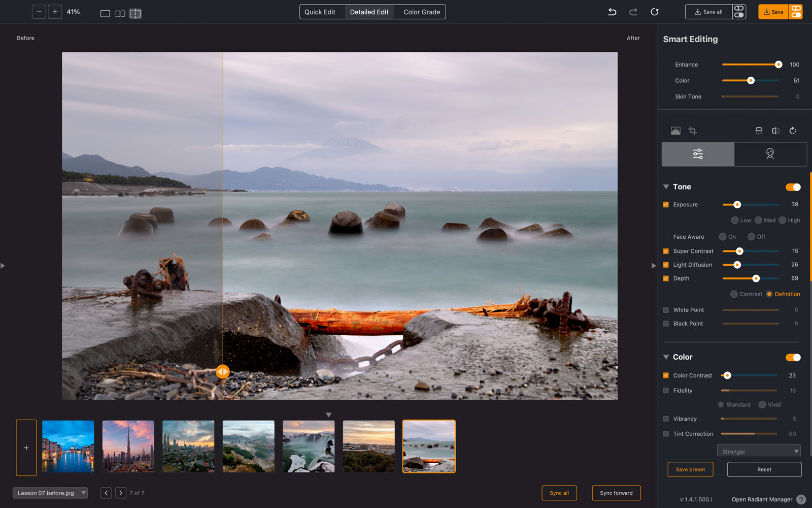
Task: Open the Stronger tint correction dropdown
Action: point(758,451)
